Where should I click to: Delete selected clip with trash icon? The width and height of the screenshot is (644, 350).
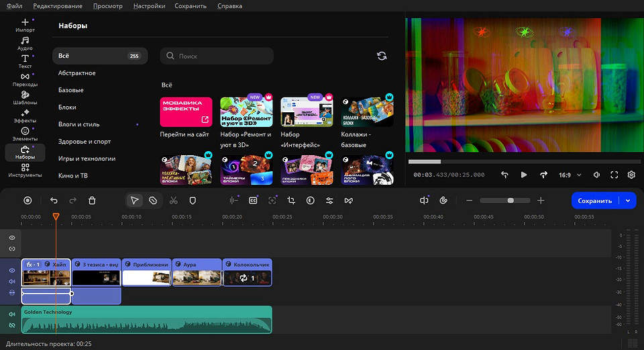pos(92,200)
